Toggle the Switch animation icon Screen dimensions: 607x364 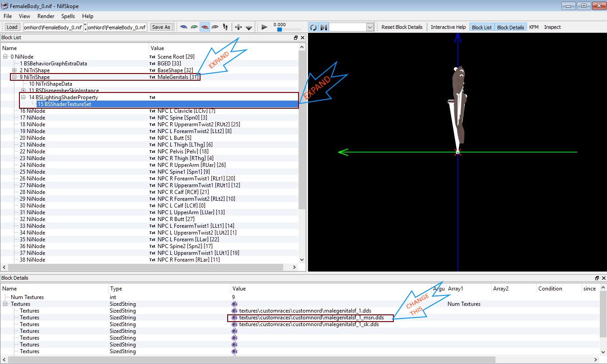[324, 27]
